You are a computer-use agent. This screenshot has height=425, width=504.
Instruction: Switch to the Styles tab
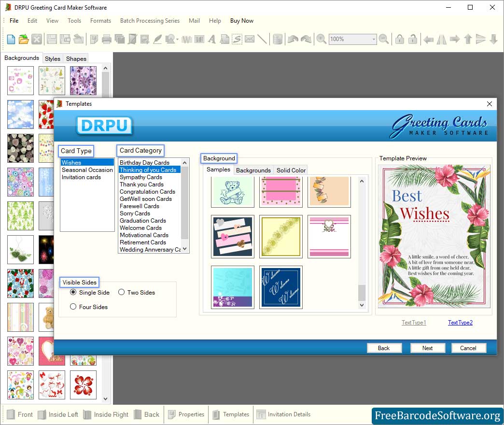53,58
